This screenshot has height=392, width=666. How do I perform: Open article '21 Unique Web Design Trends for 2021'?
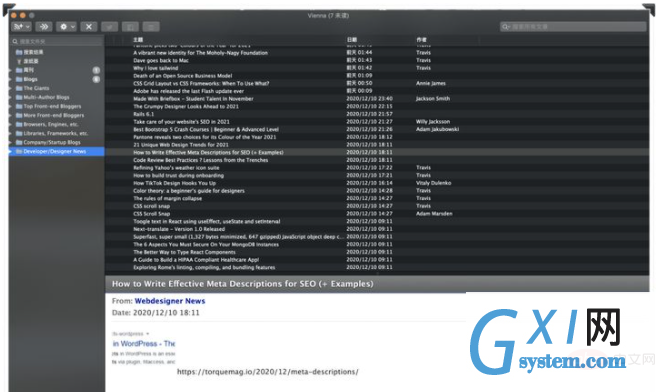click(181, 144)
